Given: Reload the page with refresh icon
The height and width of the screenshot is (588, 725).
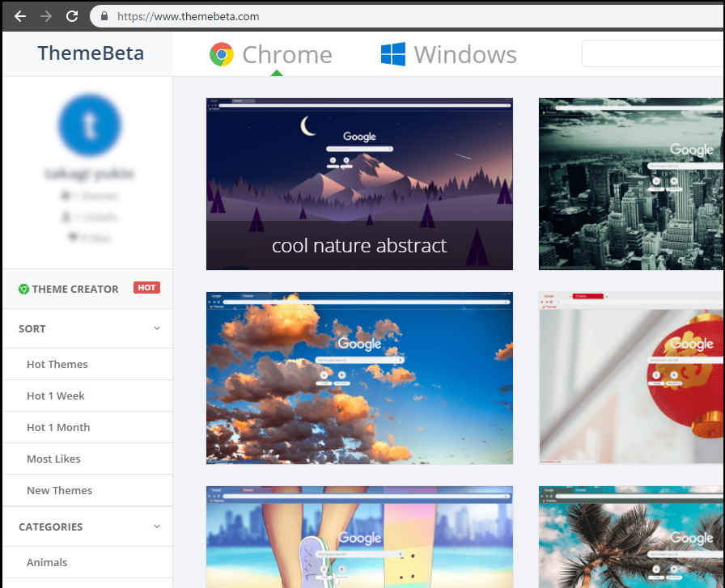Looking at the screenshot, I should click(x=72, y=17).
